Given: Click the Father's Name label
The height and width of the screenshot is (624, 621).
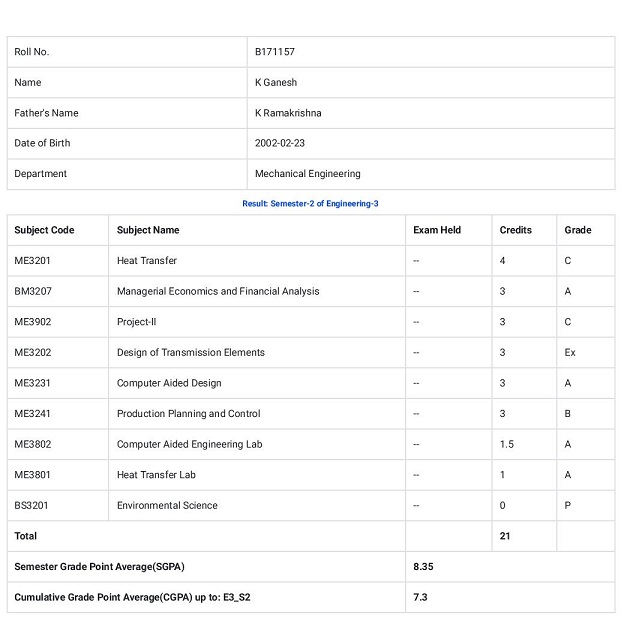Looking at the screenshot, I should tap(46, 113).
